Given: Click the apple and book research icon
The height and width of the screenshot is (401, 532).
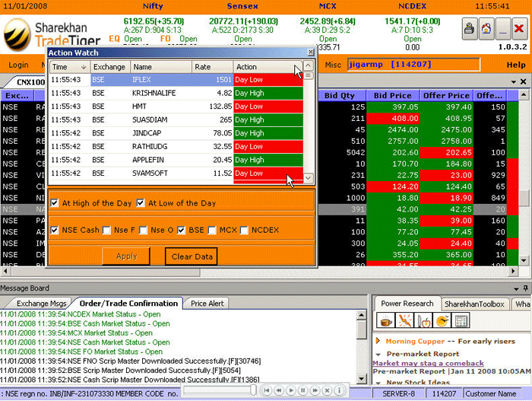Looking at the screenshot, I should pos(423,320).
